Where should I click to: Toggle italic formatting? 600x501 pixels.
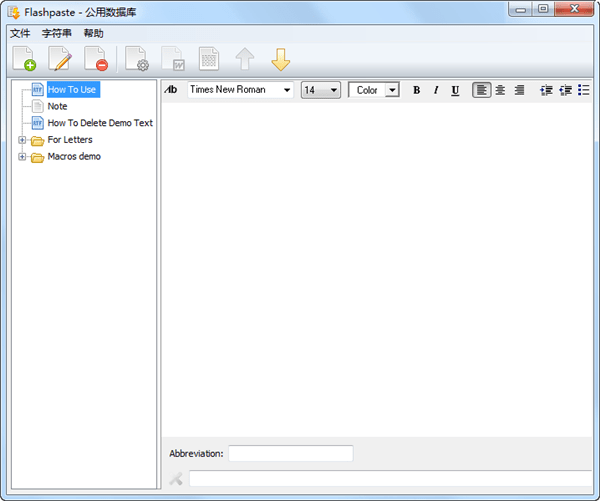pyautogui.click(x=436, y=90)
